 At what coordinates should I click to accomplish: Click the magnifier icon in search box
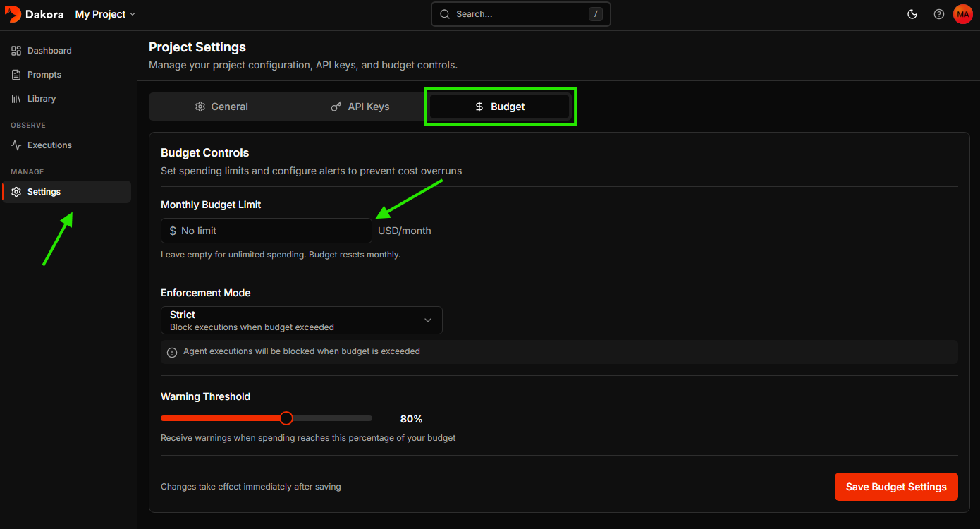click(x=445, y=14)
